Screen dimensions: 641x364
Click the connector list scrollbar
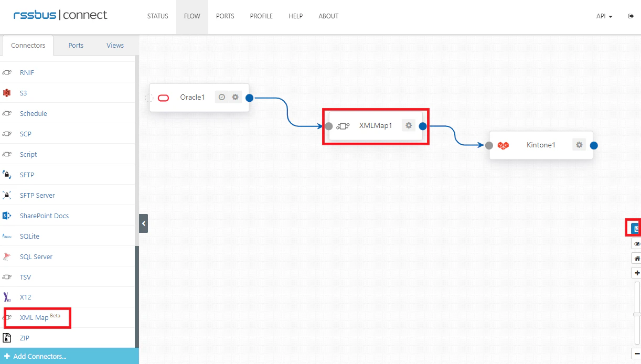pyautogui.click(x=137, y=296)
